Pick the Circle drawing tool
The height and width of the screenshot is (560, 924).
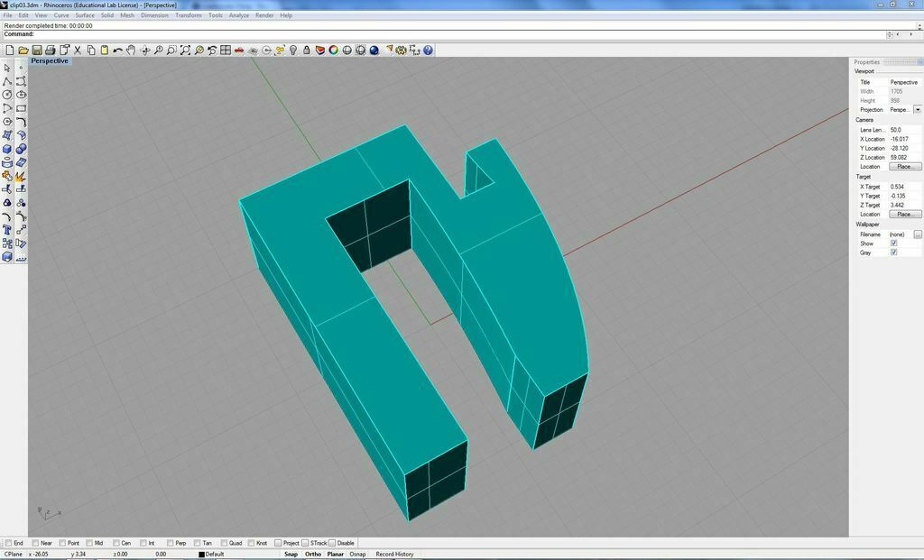(7, 95)
